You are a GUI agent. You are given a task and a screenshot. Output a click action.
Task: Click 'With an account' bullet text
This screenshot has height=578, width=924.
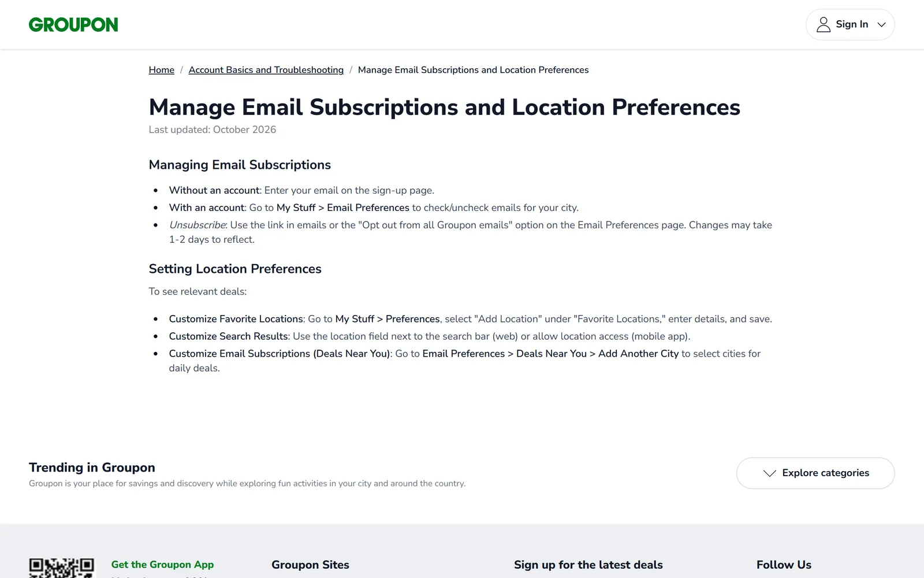tap(207, 208)
